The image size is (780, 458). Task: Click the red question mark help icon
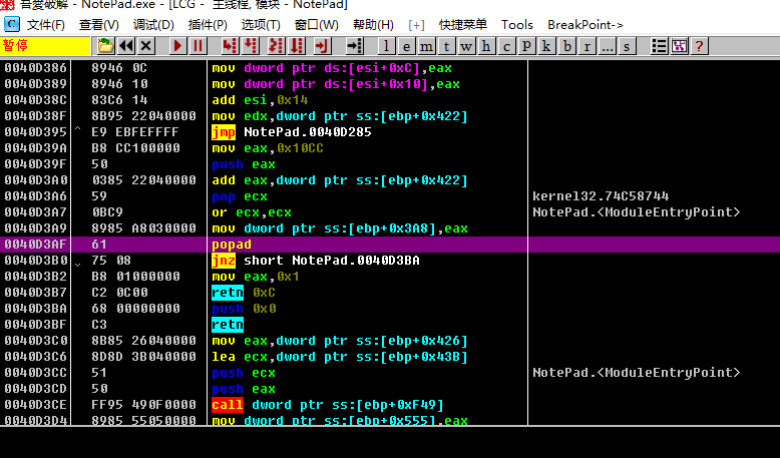[699, 46]
